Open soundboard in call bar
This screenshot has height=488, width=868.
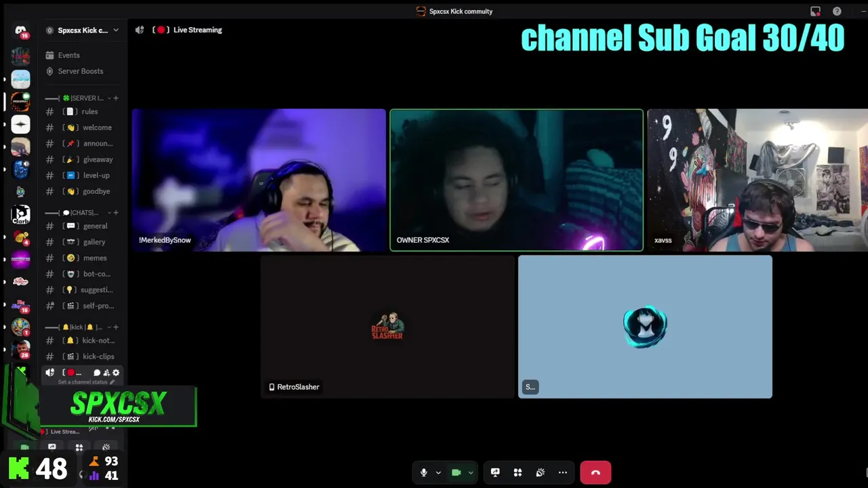click(540, 472)
